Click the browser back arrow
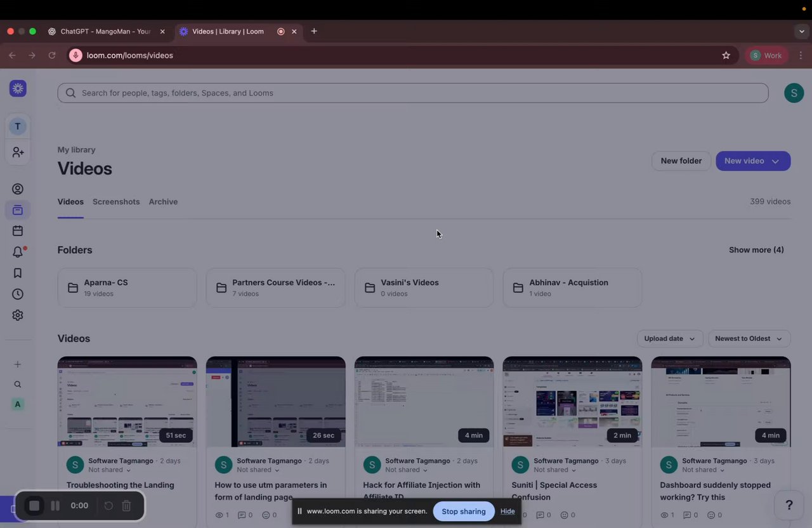 point(12,55)
